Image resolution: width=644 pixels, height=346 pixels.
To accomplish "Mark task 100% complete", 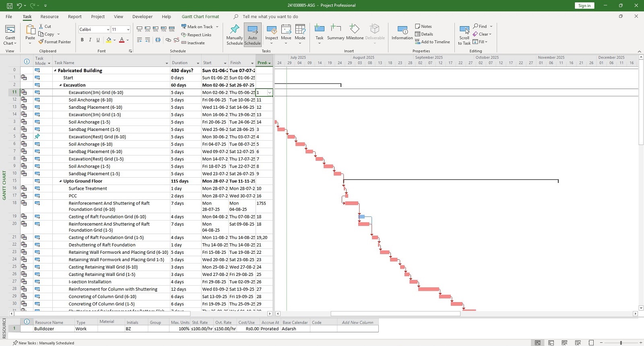I will click(x=172, y=29).
